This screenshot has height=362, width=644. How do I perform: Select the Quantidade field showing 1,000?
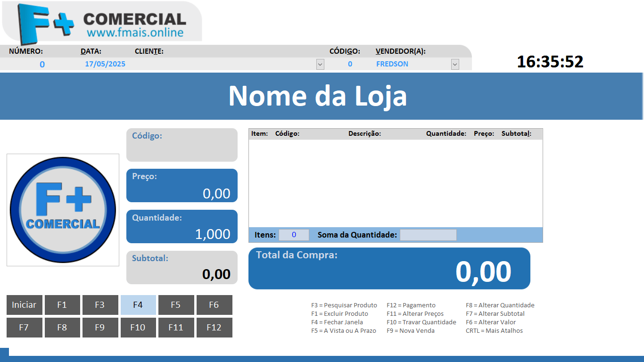tap(182, 227)
